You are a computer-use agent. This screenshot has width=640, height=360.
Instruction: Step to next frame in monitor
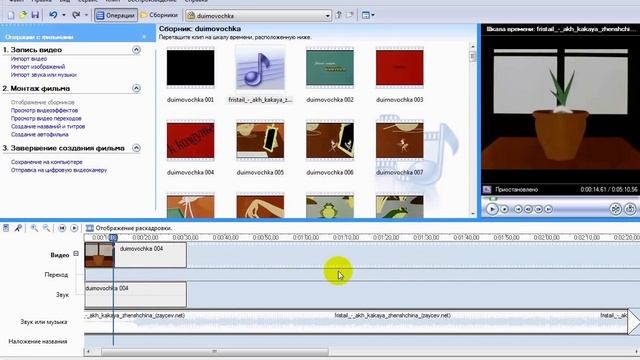538,209
